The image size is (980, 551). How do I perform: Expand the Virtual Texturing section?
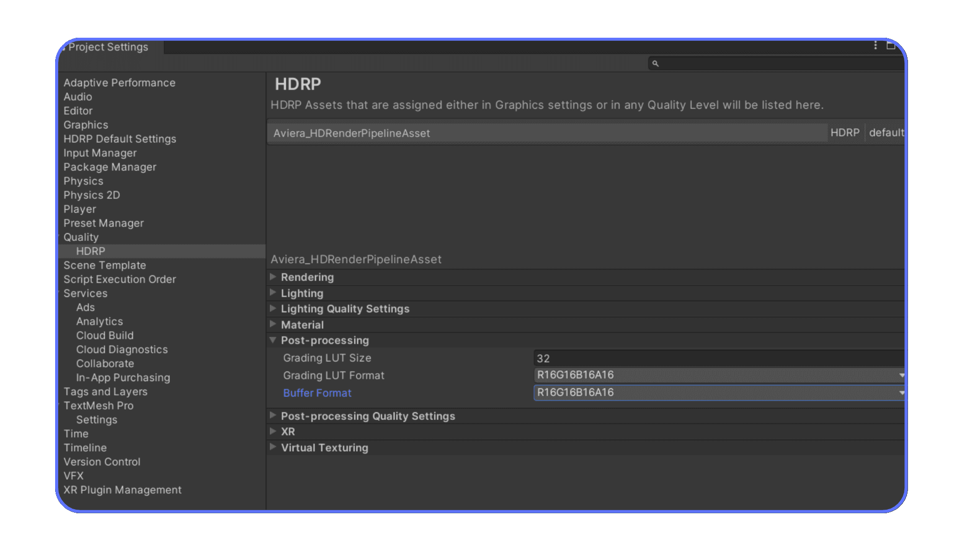coord(273,447)
